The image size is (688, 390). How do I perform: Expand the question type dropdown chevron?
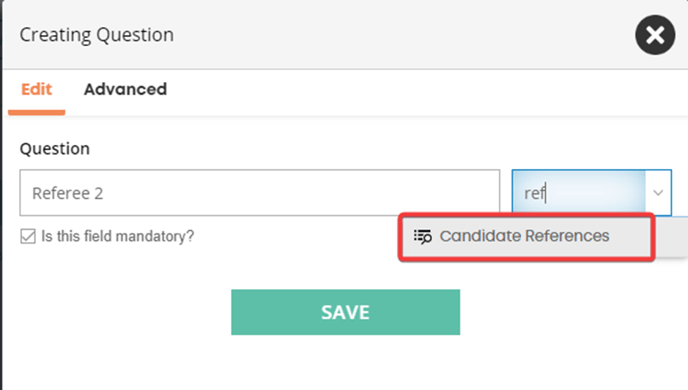pos(658,193)
